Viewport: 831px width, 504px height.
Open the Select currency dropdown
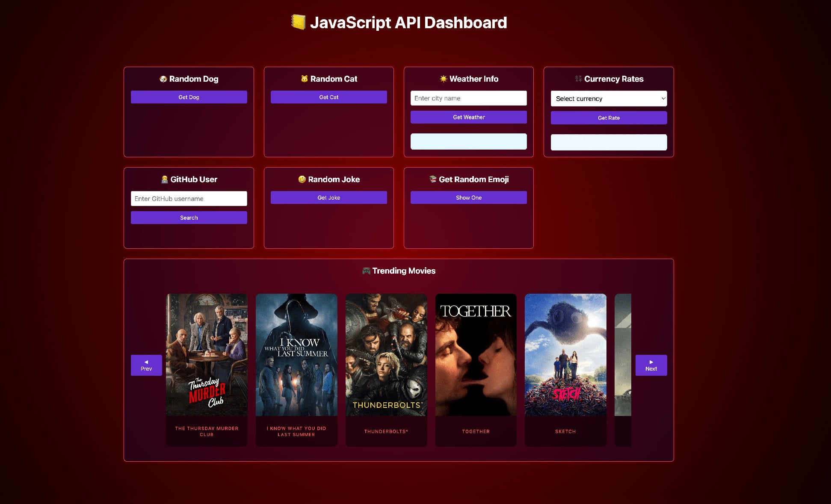tap(608, 99)
